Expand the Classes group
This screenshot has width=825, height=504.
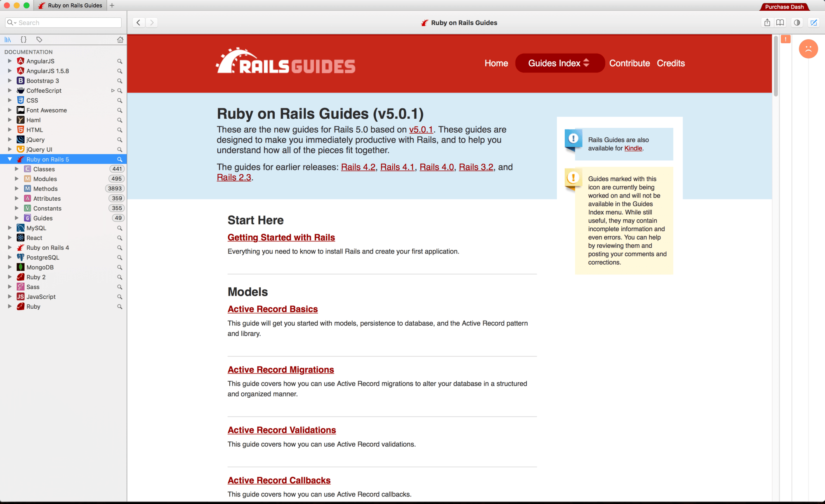pos(16,169)
